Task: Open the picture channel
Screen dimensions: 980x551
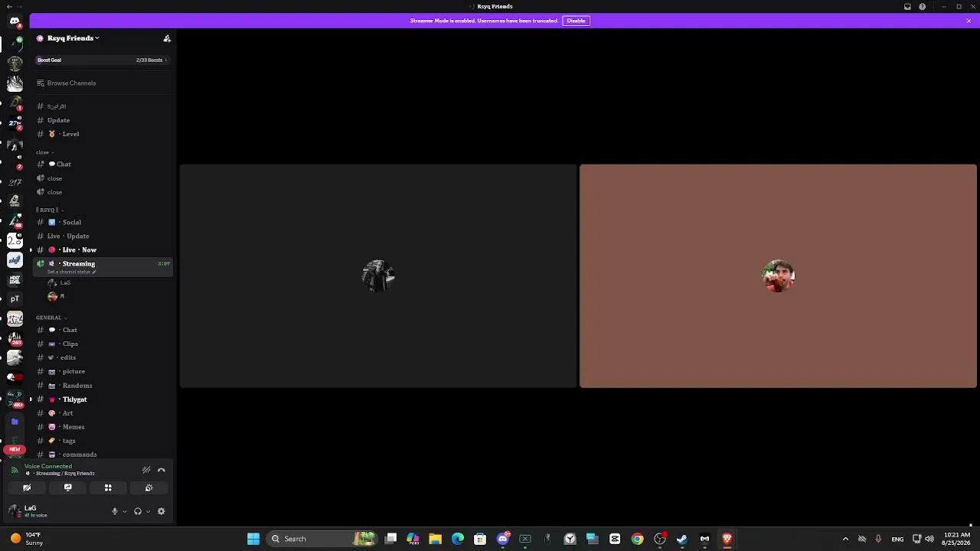Action: point(102,371)
